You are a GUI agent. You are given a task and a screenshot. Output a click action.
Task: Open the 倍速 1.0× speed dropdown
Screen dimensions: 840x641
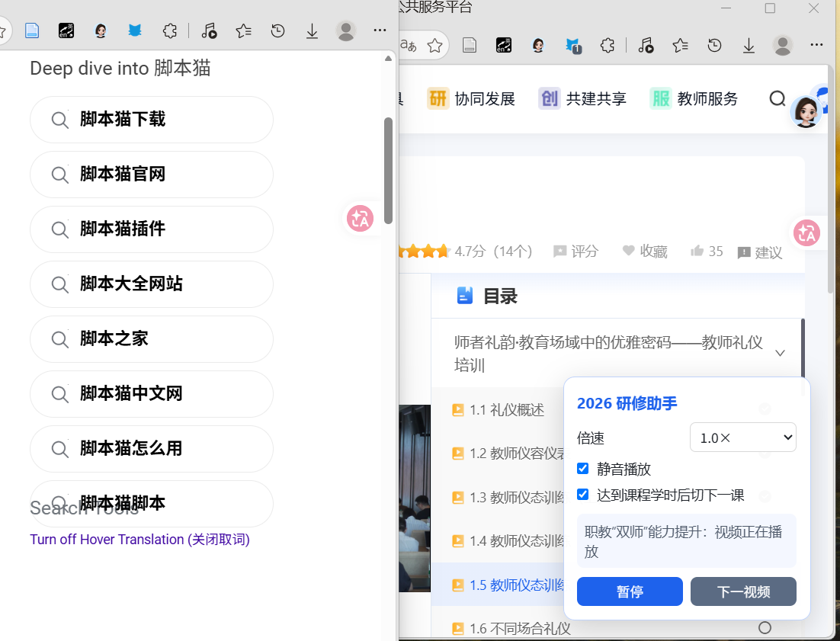742,437
